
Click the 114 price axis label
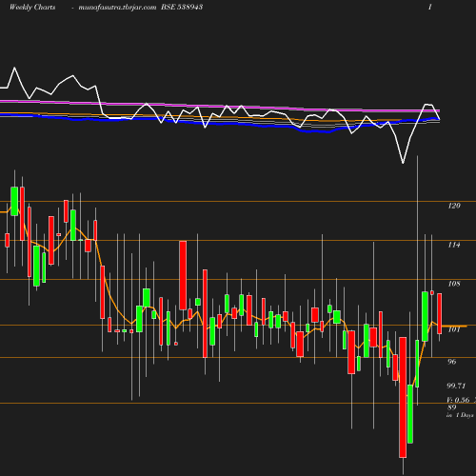click(x=454, y=245)
